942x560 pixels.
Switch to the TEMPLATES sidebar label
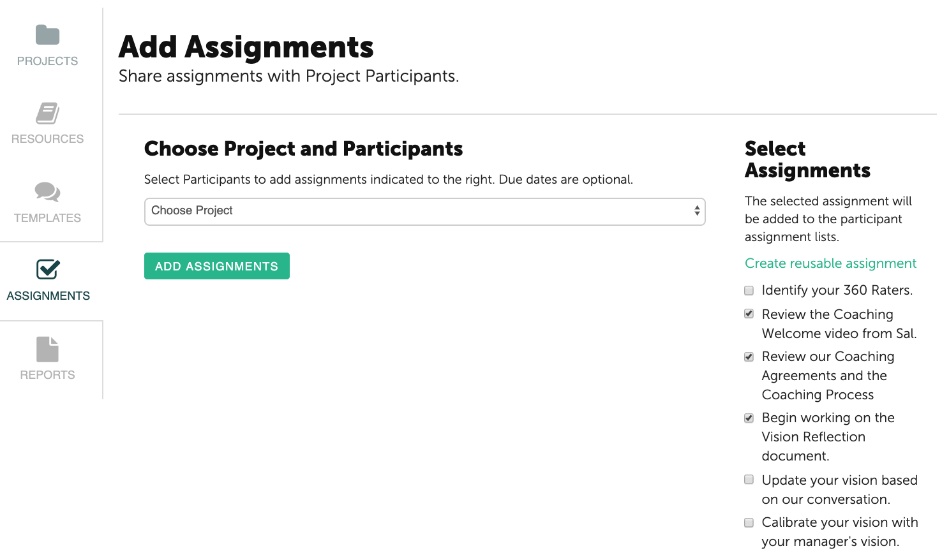pyautogui.click(x=47, y=218)
